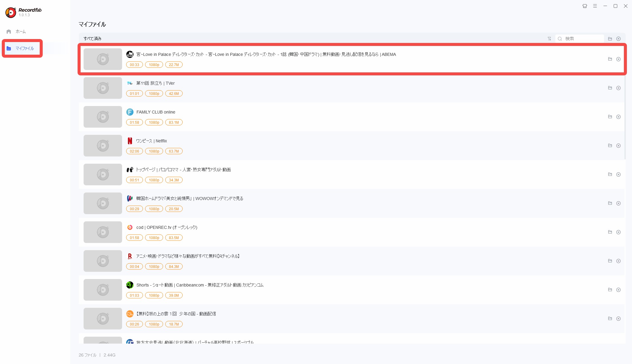Open folder for Shorts Caribbeancom recording
This screenshot has height=364, width=632.
610,290
